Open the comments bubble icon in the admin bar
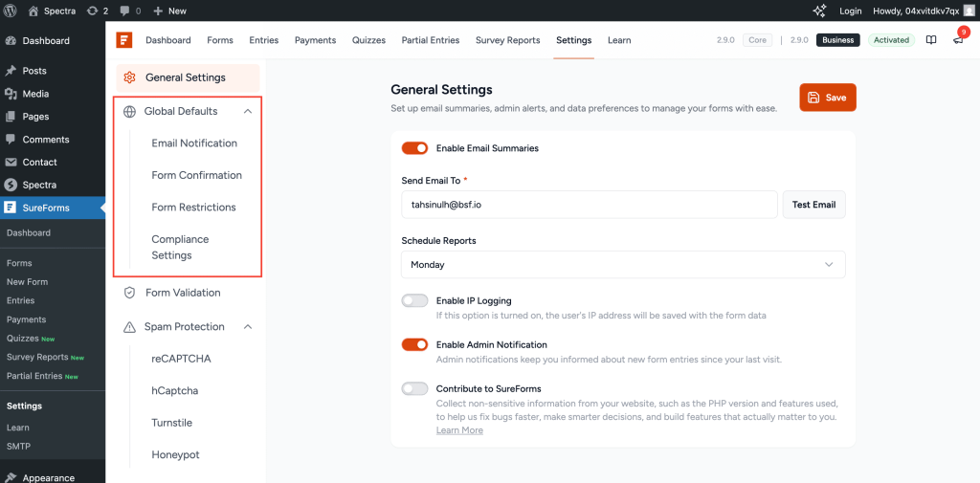 click(x=125, y=11)
